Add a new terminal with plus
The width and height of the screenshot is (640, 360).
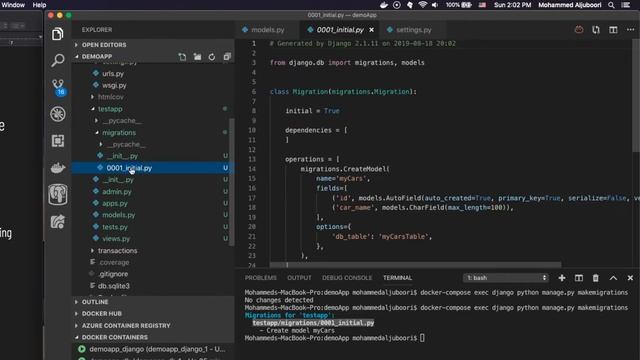[562, 278]
